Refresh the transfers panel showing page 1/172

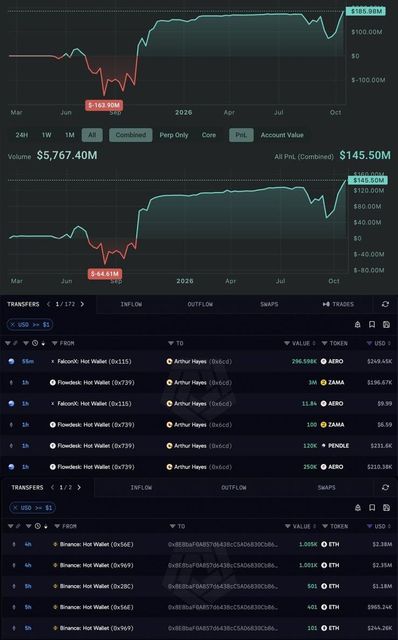[x=385, y=304]
